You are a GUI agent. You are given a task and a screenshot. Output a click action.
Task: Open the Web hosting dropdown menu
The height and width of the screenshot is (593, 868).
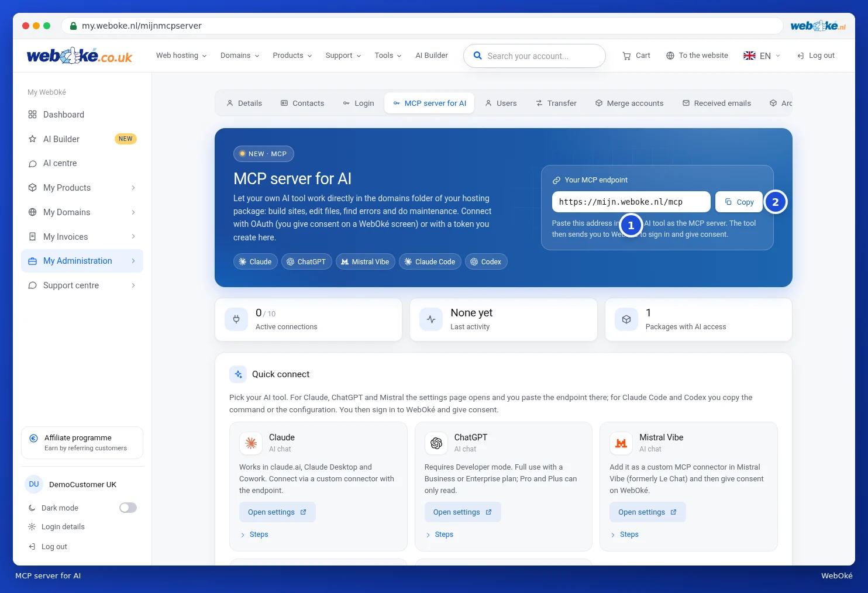(181, 56)
